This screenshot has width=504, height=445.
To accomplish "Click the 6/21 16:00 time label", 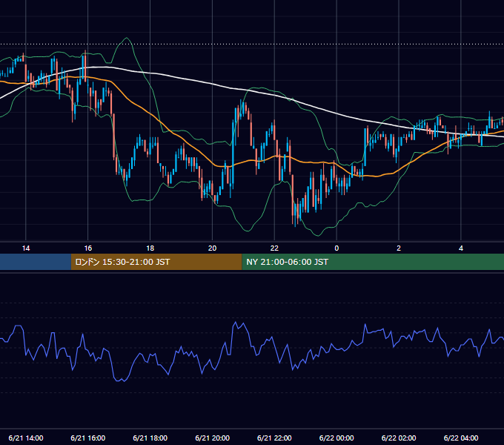I will click(x=87, y=438).
